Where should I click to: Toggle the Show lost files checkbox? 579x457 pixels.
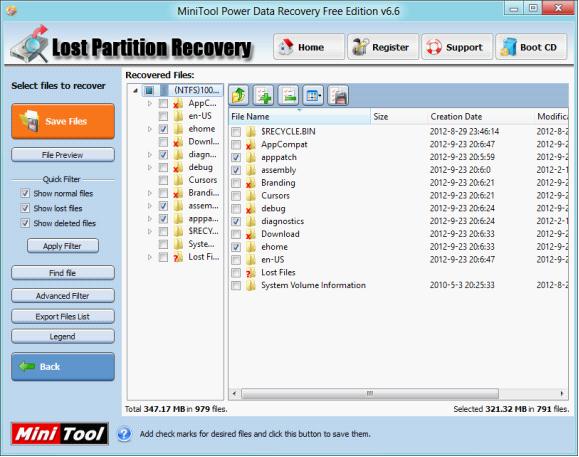click(25, 209)
